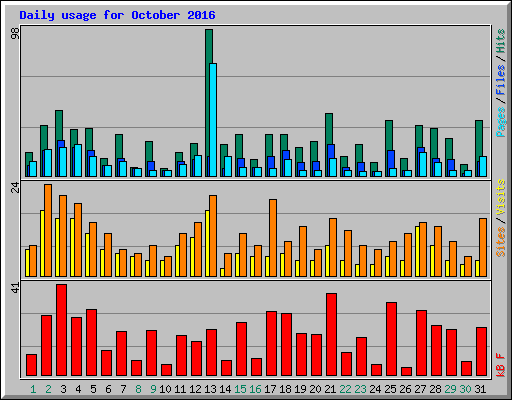
Task: Click the red KB bar for day 31
Action: pyautogui.click(x=481, y=351)
